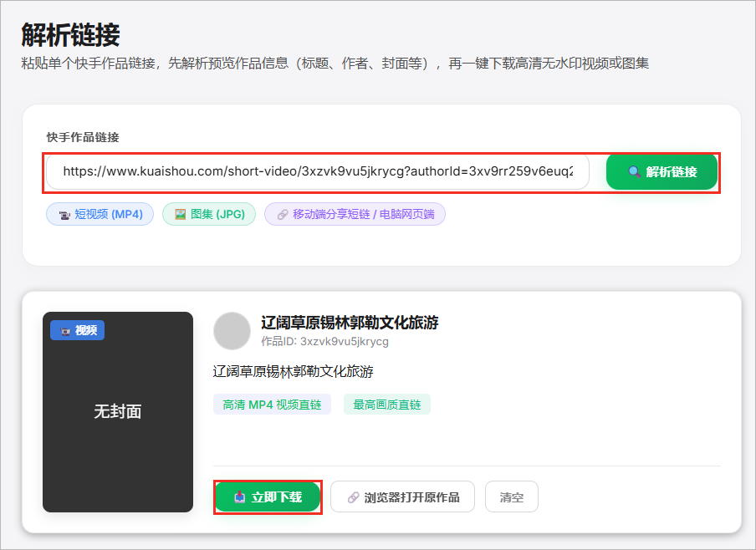The width and height of the screenshot is (756, 550).
Task: Click the 最高画质直链 tag
Action: [386, 405]
